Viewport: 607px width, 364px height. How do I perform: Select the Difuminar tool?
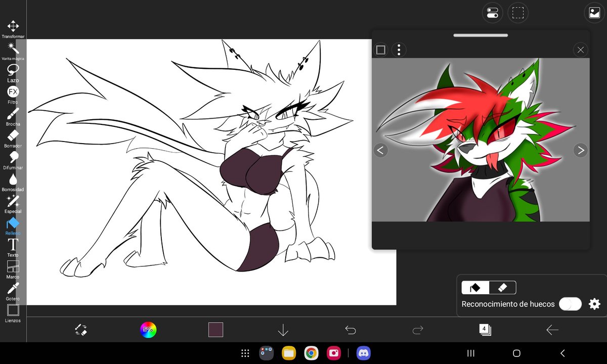(13, 157)
